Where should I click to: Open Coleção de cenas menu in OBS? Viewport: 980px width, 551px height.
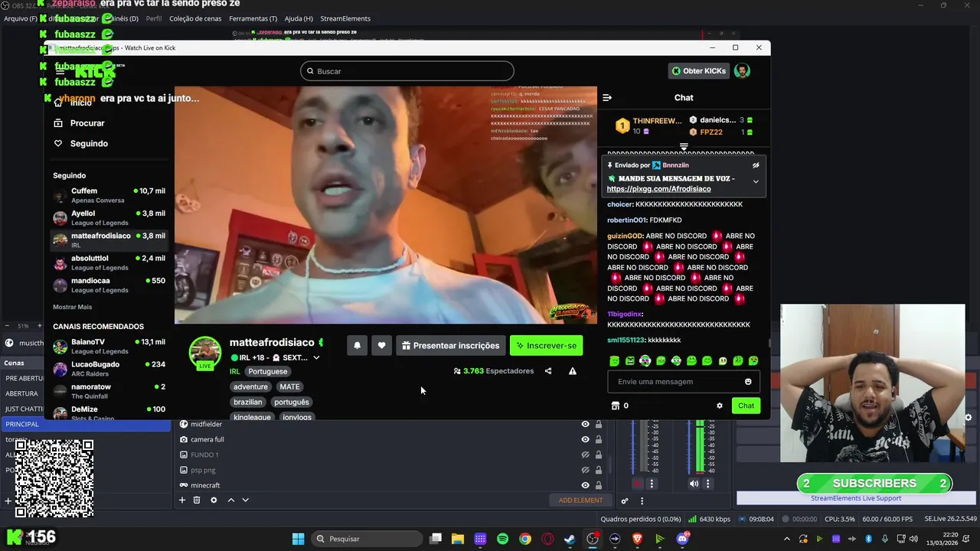[195, 18]
